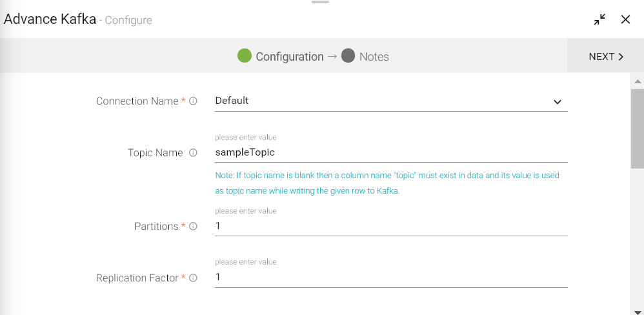Open the Connection Name dropdown chevron
644x315 pixels.
pyautogui.click(x=558, y=102)
